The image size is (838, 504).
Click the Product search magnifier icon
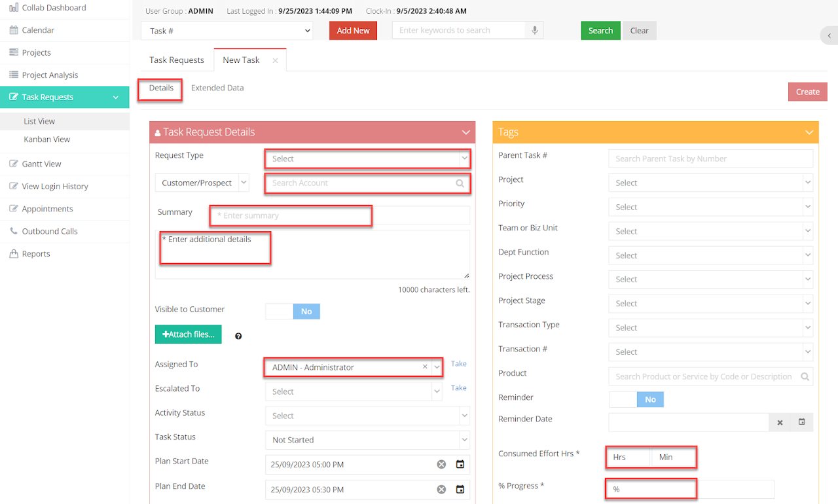click(805, 376)
